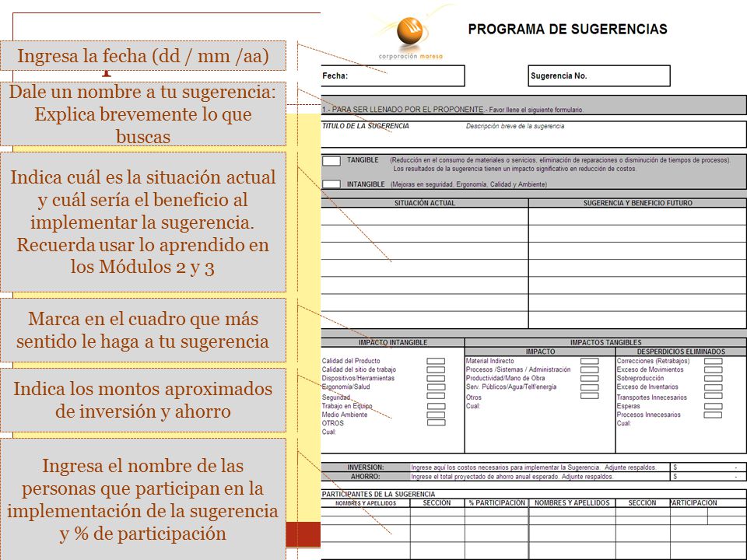Click the AHORRO dollar amount cell
The height and width of the screenshot is (560, 747).
pyautogui.click(x=708, y=476)
